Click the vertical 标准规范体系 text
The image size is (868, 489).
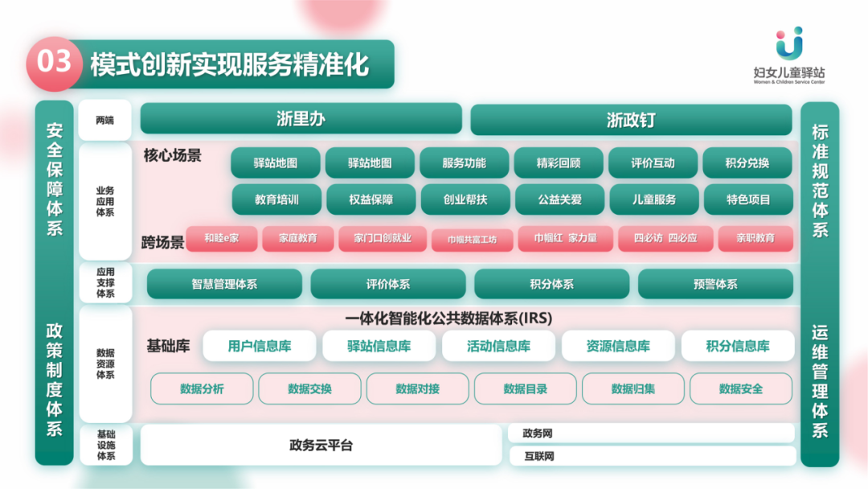[x=820, y=181]
